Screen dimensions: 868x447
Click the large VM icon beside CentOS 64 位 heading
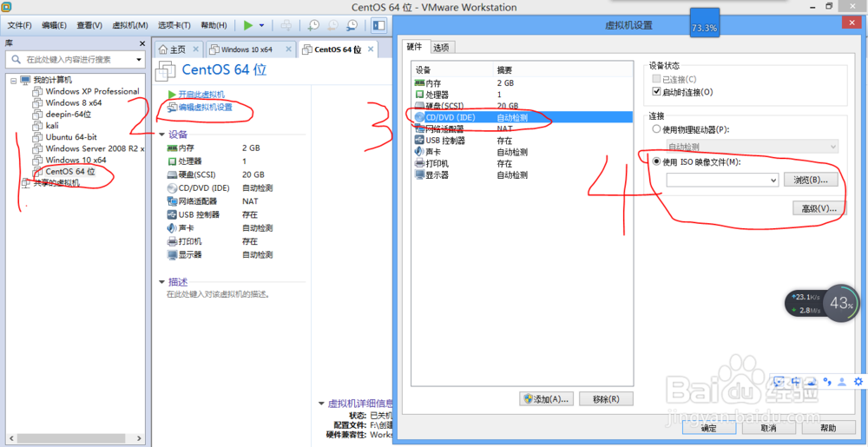click(x=166, y=70)
